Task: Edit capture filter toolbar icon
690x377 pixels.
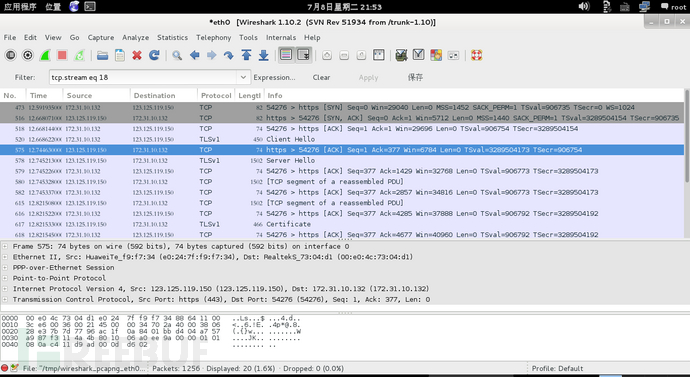Action: [401, 55]
